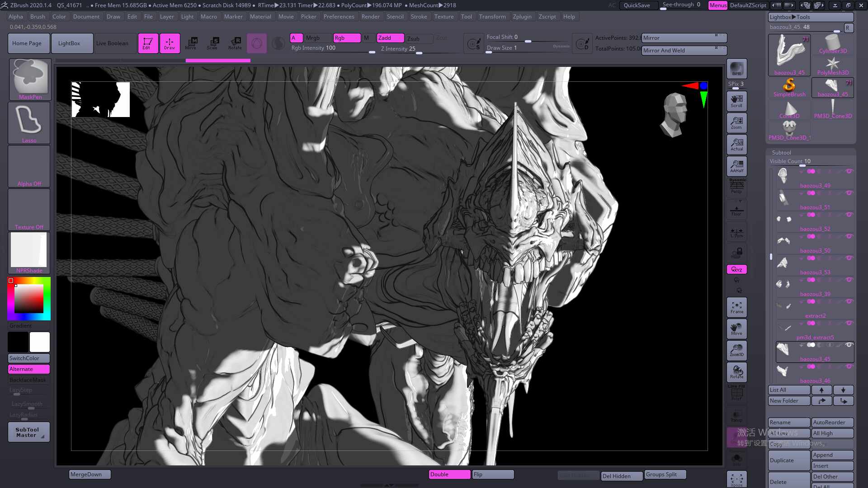Move subtool up with arrow button
The width and height of the screenshot is (868, 488).
(822, 390)
